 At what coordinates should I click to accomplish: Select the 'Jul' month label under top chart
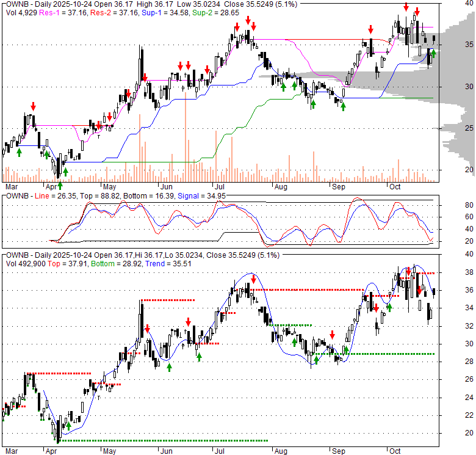220,187
